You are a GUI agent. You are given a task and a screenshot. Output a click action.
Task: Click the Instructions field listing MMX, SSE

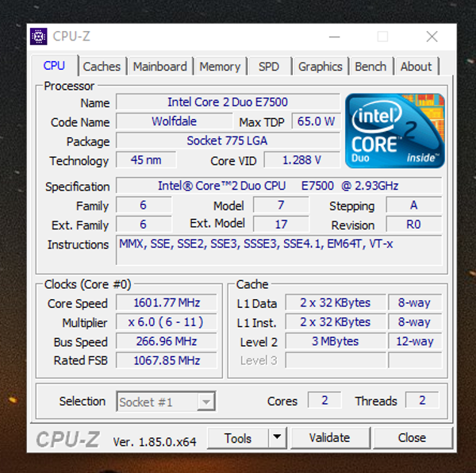click(278, 250)
